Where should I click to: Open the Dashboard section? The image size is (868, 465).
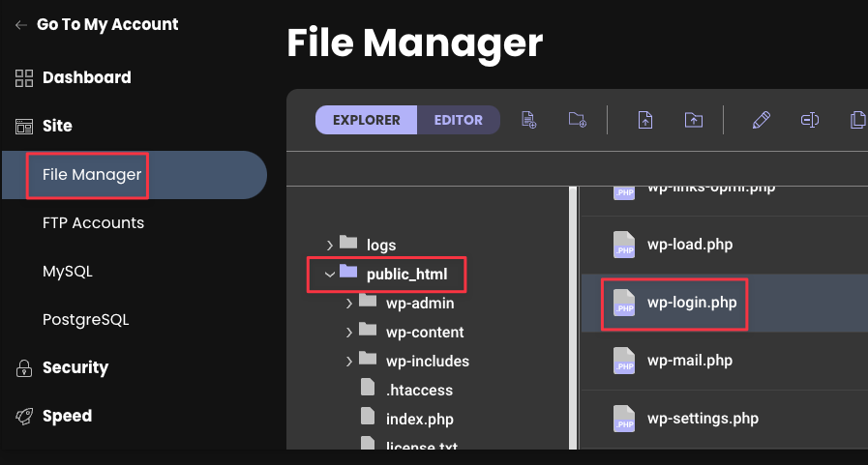(87, 78)
